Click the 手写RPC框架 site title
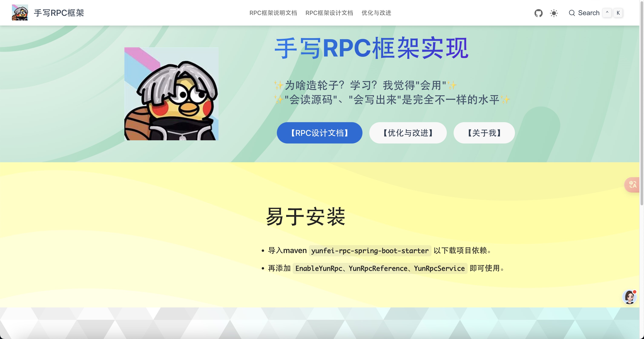The width and height of the screenshot is (644, 339). pos(59,13)
